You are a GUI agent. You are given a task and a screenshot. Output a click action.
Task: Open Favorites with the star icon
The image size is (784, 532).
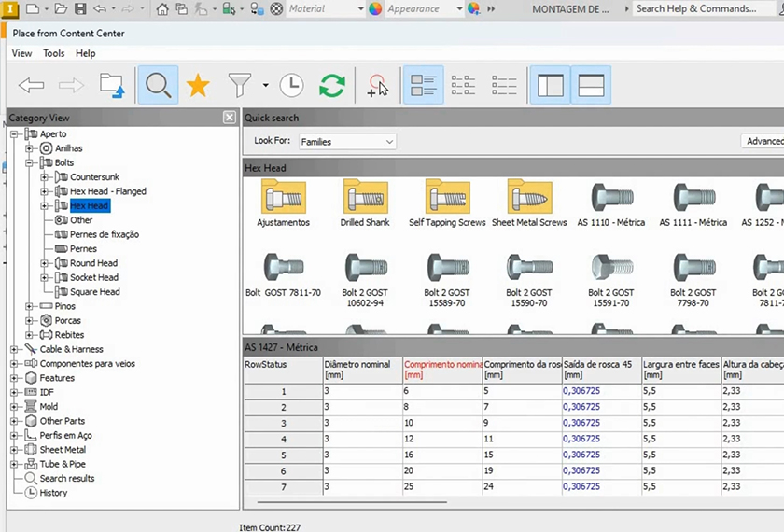coord(198,86)
